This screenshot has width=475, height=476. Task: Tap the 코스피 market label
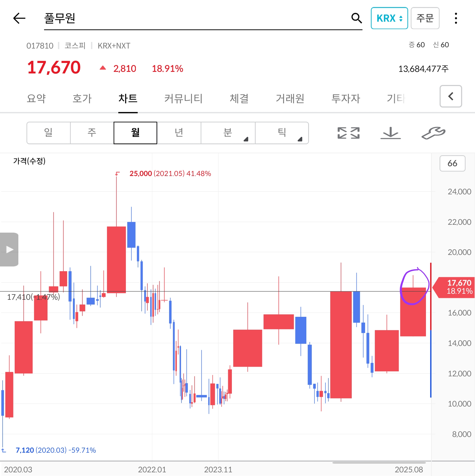click(75, 46)
